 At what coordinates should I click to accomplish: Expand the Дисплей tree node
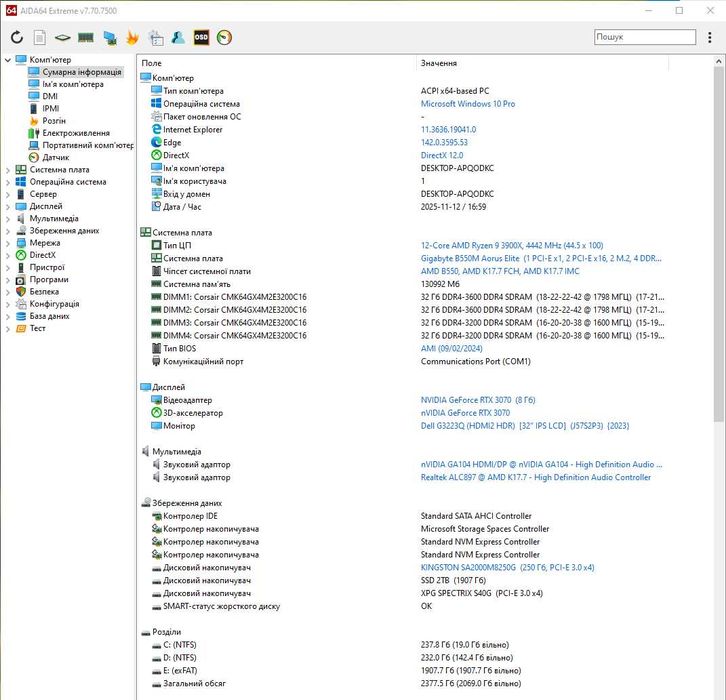pyautogui.click(x=7, y=206)
